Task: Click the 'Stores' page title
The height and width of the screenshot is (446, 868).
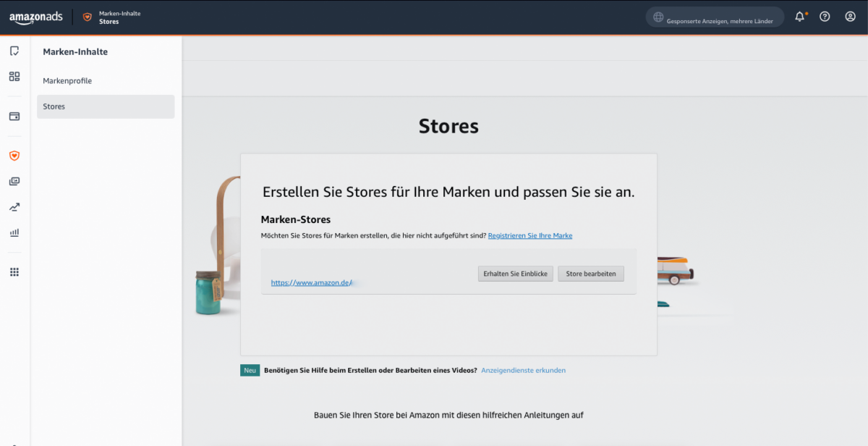Action: point(448,126)
